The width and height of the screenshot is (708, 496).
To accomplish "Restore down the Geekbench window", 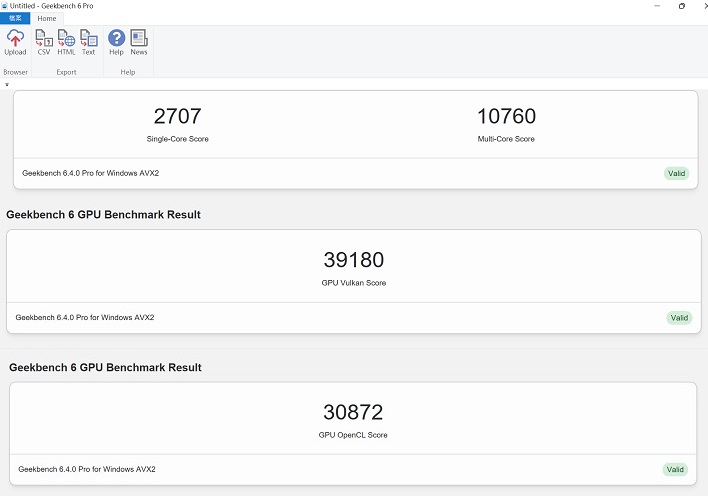I will pyautogui.click(x=682, y=6).
